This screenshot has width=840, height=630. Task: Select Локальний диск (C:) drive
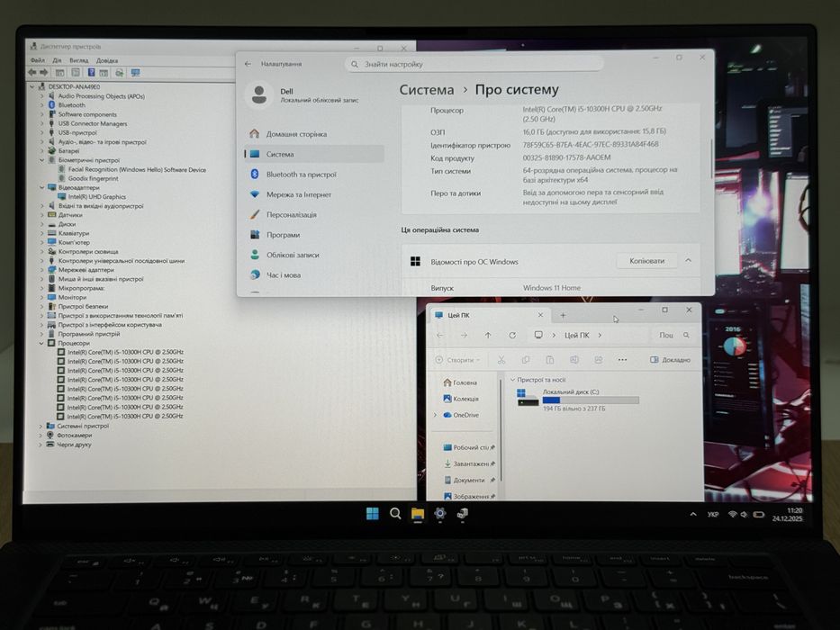578,400
